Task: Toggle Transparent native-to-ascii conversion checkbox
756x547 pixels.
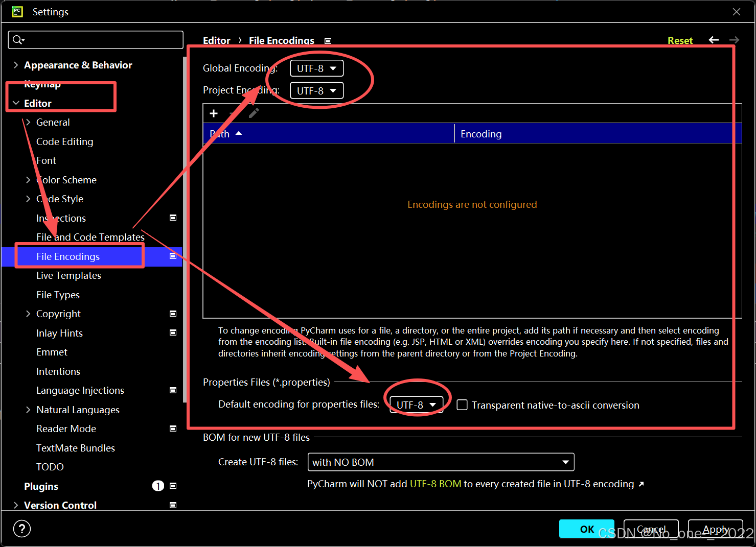Action: [462, 405]
